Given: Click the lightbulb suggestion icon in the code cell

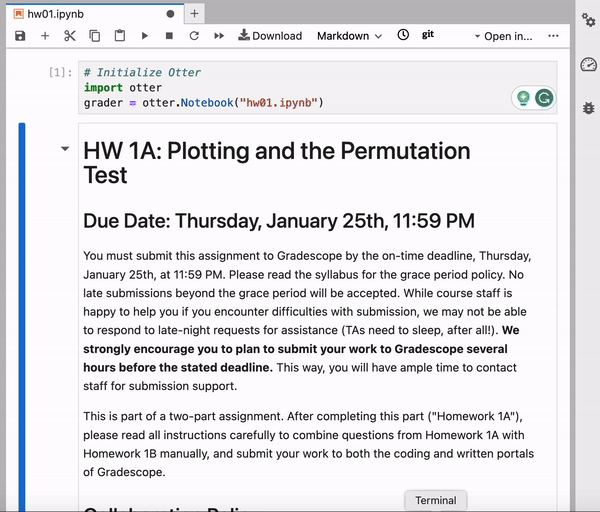Looking at the screenshot, I should (x=523, y=98).
